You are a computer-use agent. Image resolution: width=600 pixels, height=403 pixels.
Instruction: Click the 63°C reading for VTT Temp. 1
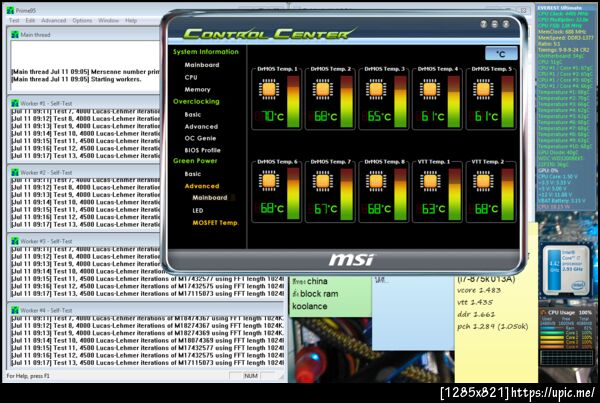pyautogui.click(x=430, y=209)
